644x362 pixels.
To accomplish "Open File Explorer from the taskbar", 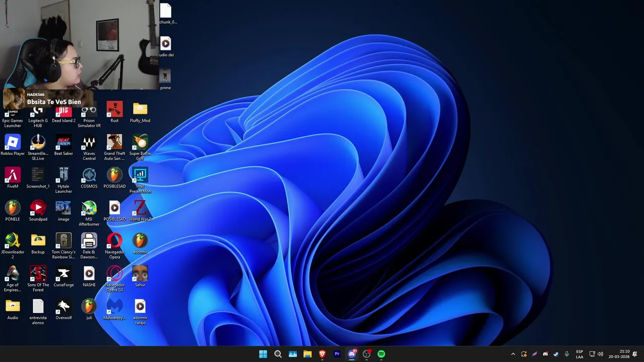I will click(x=307, y=354).
